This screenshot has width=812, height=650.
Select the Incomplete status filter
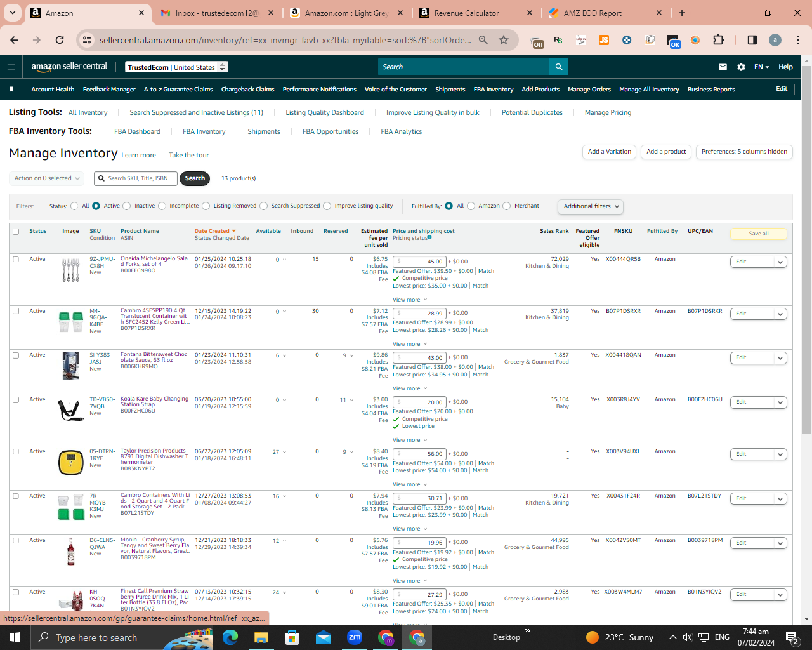(162, 206)
